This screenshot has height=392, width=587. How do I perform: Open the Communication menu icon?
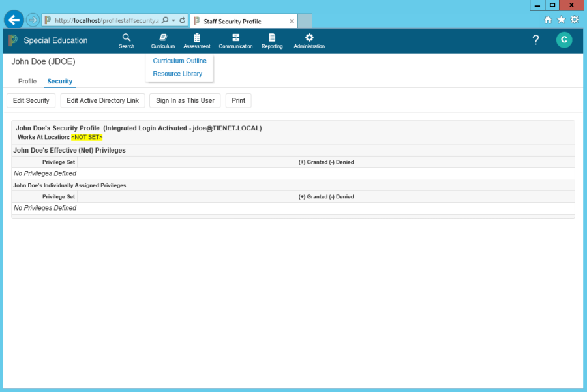(235, 38)
